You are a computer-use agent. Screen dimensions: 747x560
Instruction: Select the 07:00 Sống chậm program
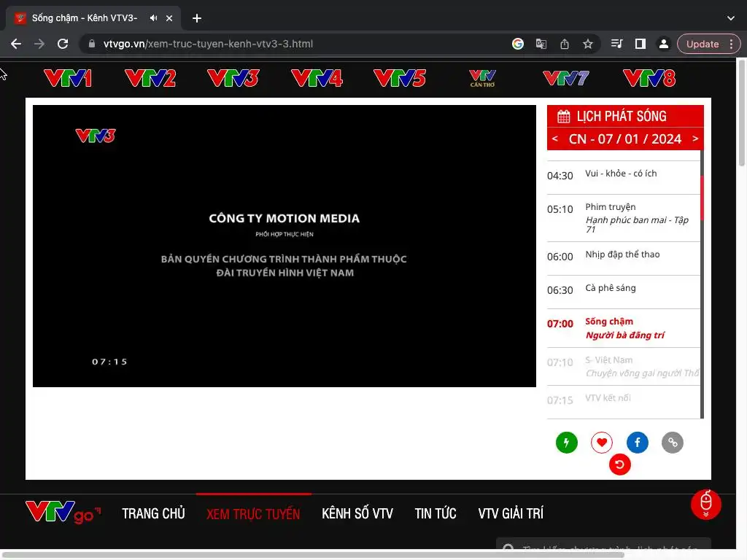[x=623, y=328]
